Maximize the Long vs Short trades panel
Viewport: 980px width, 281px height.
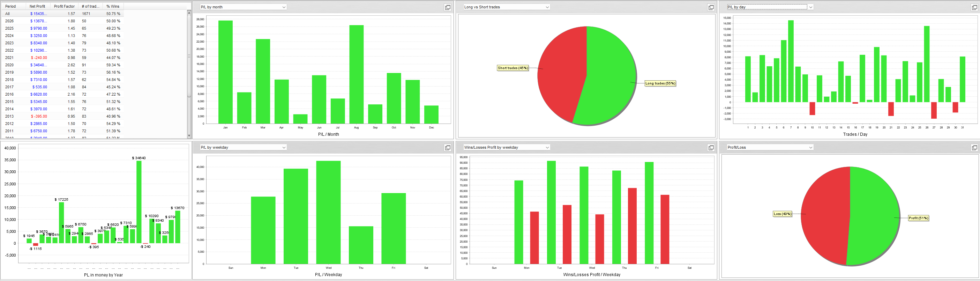coord(711,7)
